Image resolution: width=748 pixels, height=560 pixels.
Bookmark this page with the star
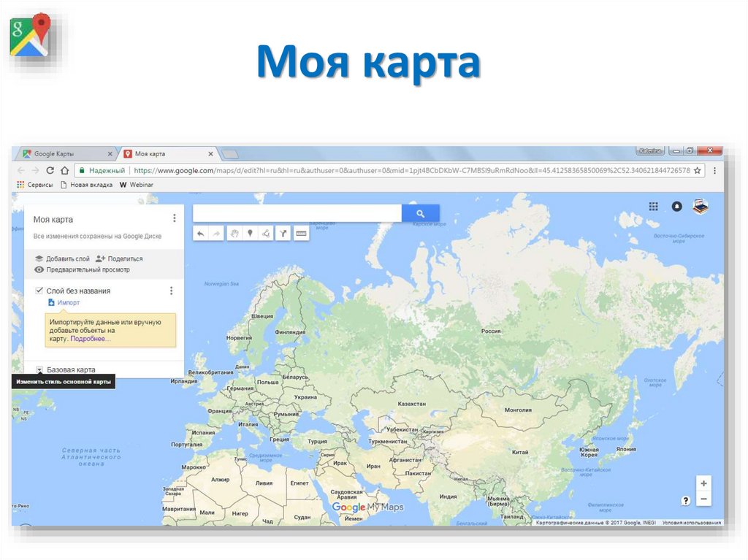point(698,170)
